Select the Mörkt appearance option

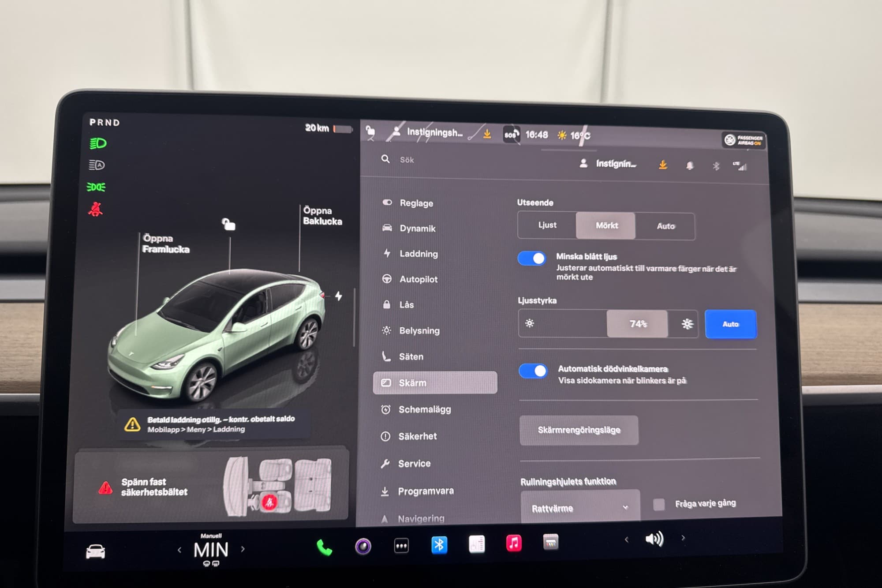[x=606, y=225]
